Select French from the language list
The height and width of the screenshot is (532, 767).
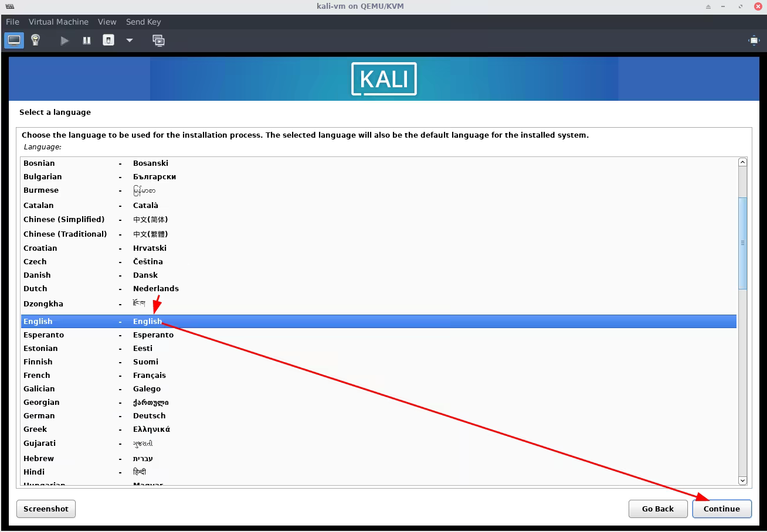[37, 375]
